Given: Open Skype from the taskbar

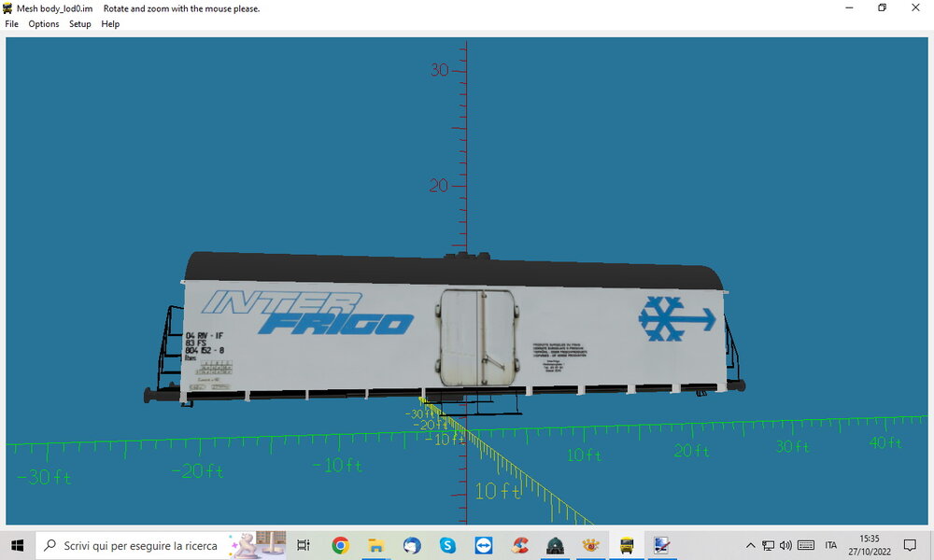Looking at the screenshot, I should click(x=447, y=545).
